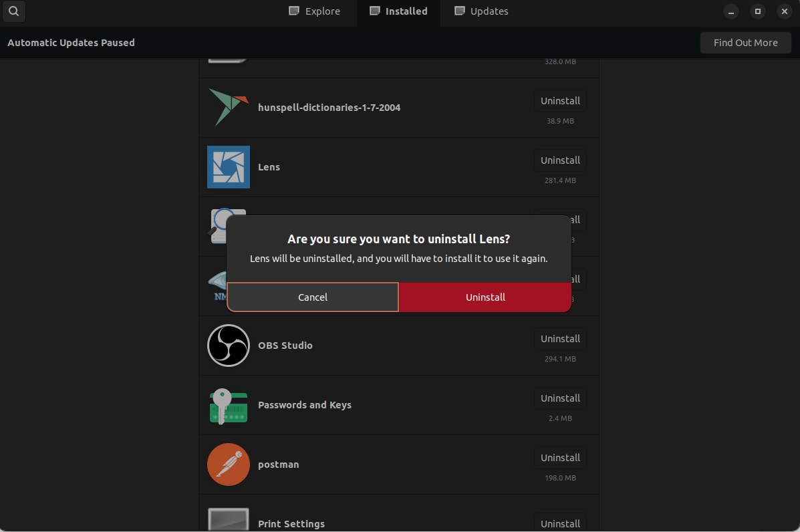
Task: Select the postman app name
Action: pyautogui.click(x=279, y=464)
